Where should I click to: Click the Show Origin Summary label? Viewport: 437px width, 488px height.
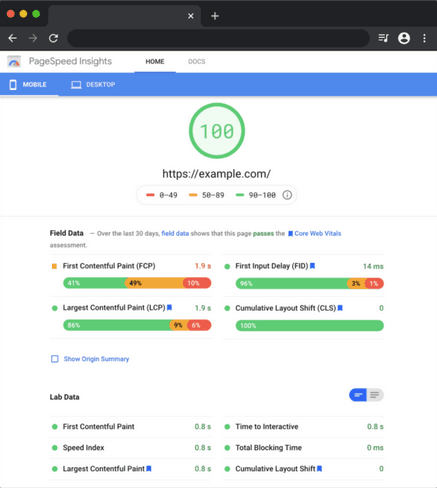(96, 359)
